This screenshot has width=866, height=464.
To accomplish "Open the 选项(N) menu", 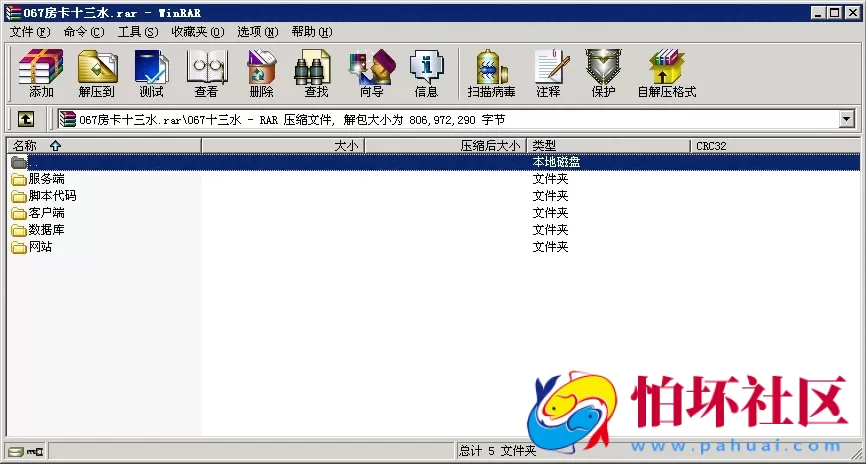I will pos(258,32).
